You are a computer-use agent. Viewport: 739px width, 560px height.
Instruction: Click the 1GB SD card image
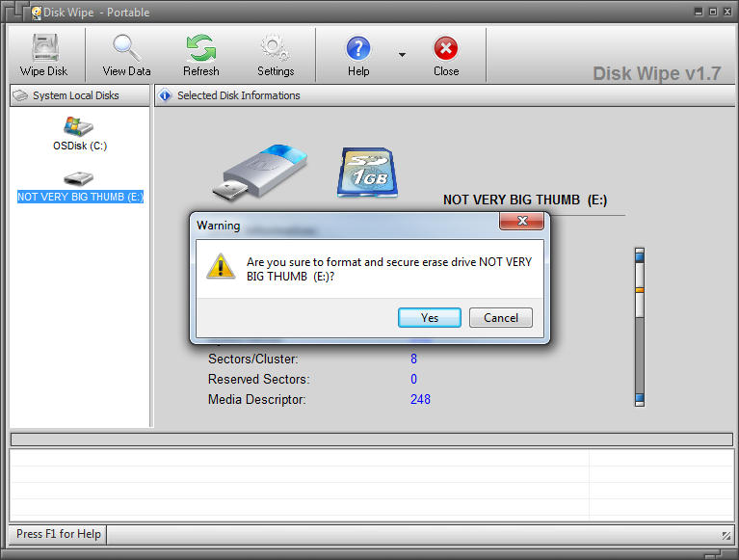pyautogui.click(x=367, y=173)
